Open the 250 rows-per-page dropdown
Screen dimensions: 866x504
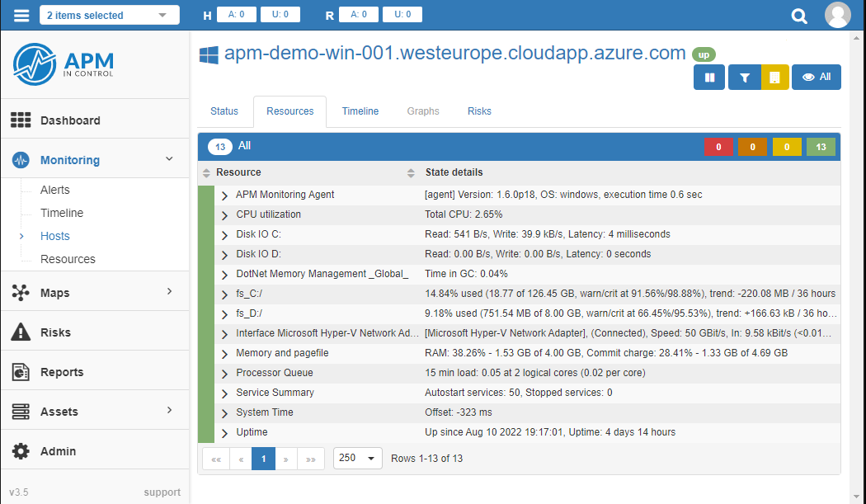[x=358, y=458]
